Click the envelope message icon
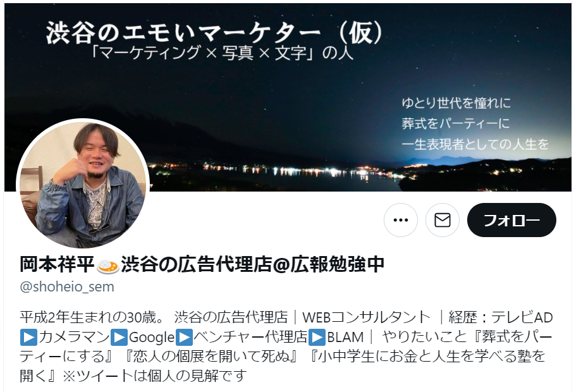 coord(443,220)
